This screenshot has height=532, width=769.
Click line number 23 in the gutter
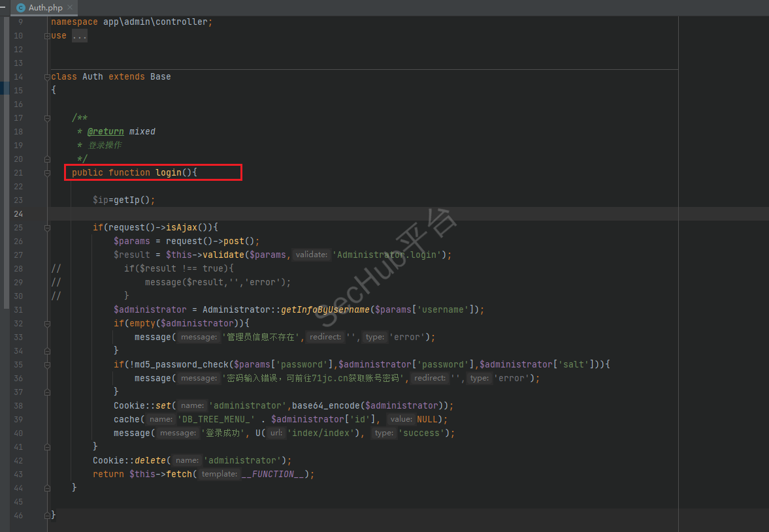[18, 200]
